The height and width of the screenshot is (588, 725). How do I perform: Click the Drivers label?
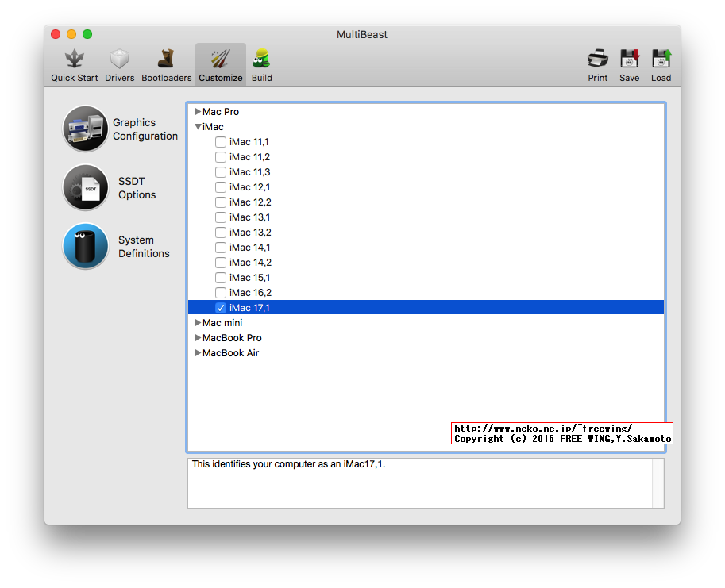[x=120, y=78]
